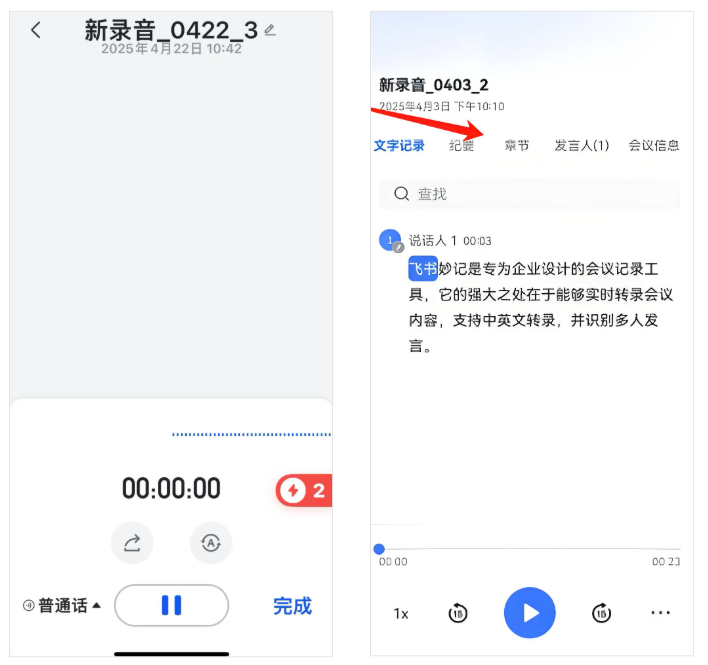Switch to the 纪要 tab
708x665 pixels.
coord(462,145)
